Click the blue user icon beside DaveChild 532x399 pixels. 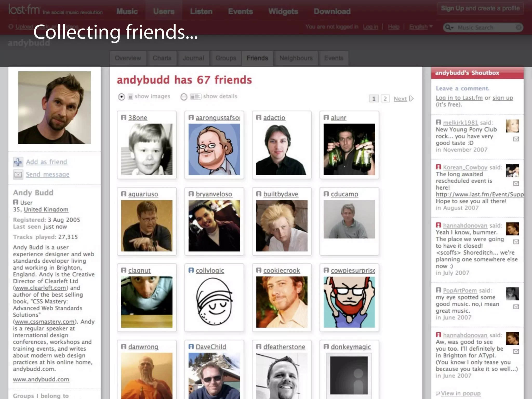(191, 347)
